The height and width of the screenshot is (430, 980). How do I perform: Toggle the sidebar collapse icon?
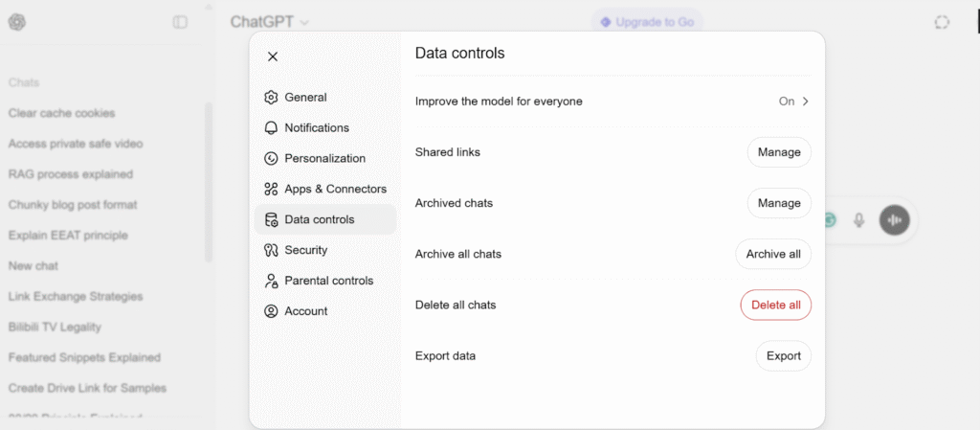pos(180,22)
